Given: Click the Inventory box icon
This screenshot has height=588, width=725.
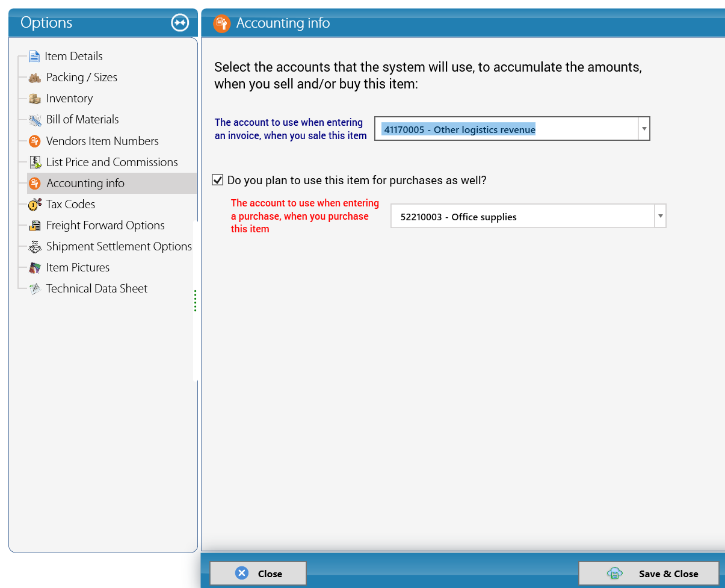Looking at the screenshot, I should click(35, 99).
